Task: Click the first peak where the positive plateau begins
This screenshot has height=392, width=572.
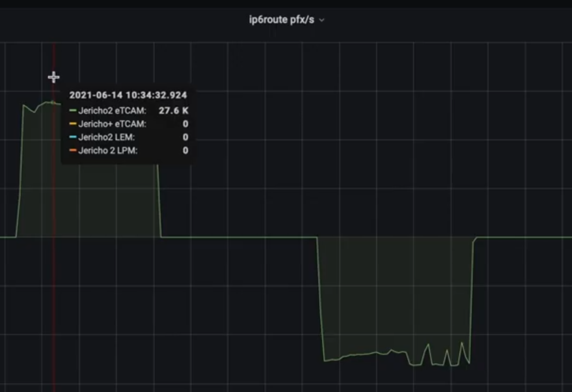Action: point(23,105)
